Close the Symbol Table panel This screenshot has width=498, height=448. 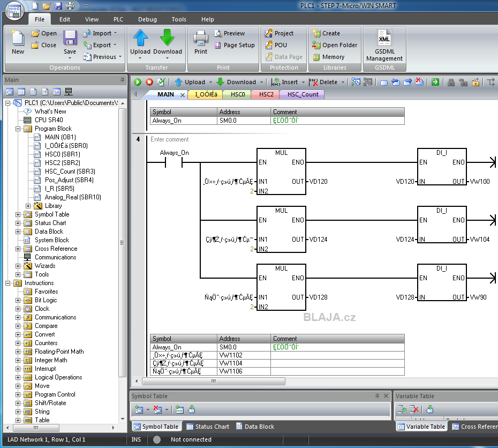click(x=386, y=396)
